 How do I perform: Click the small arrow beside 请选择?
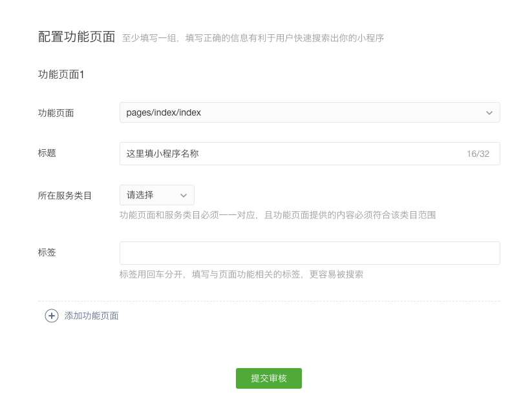pos(184,196)
